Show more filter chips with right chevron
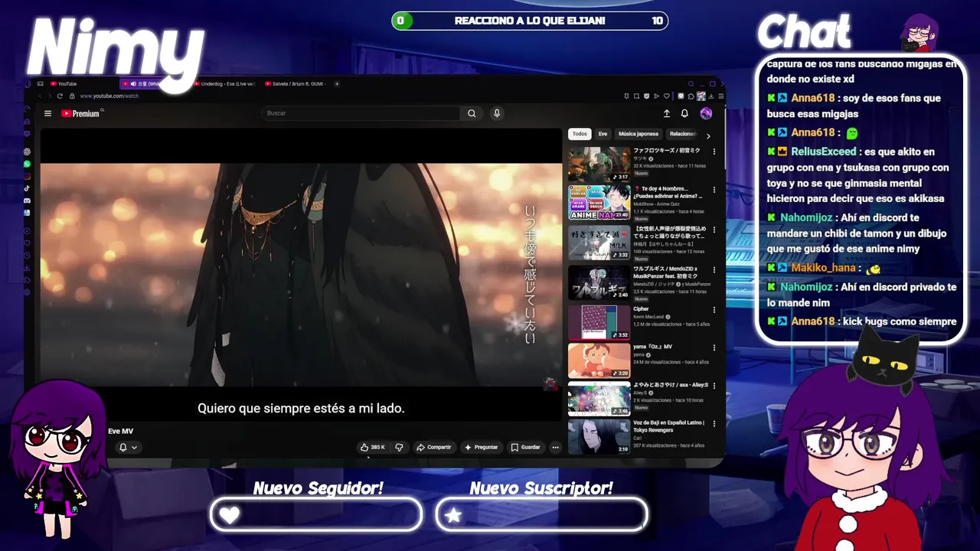This screenshot has height=551, width=980. 708,136
